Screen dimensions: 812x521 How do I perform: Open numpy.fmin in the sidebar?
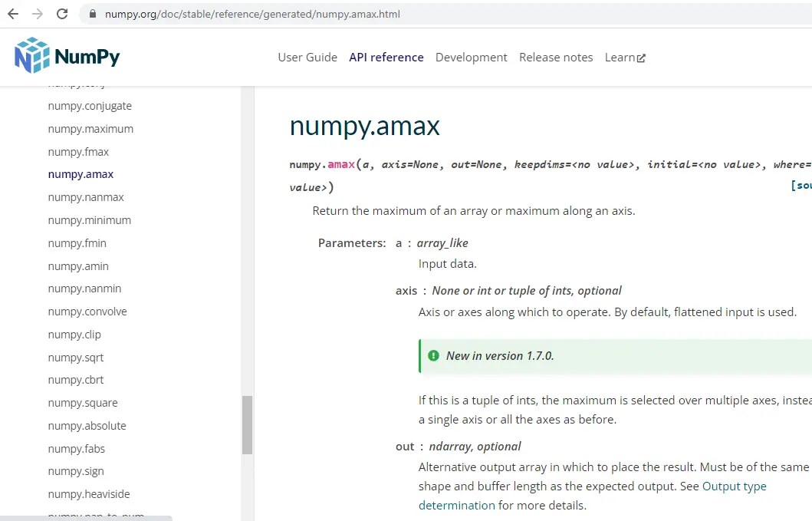pyautogui.click(x=77, y=243)
